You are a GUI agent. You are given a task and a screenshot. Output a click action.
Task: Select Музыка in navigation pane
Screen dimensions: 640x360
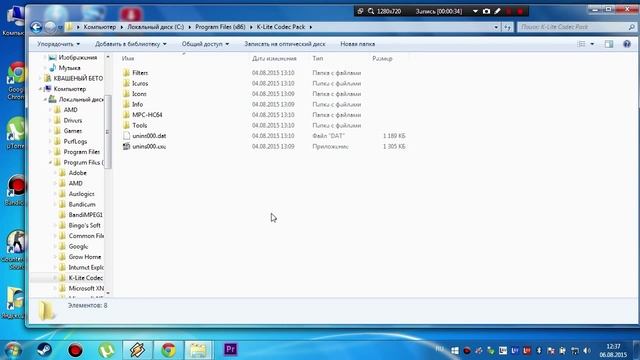point(69,68)
